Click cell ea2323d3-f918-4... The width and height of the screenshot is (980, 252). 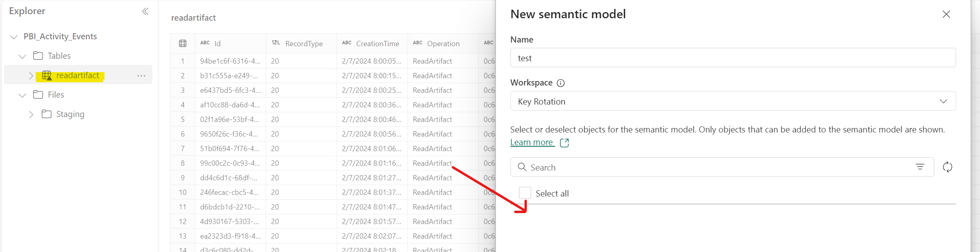coord(230,236)
